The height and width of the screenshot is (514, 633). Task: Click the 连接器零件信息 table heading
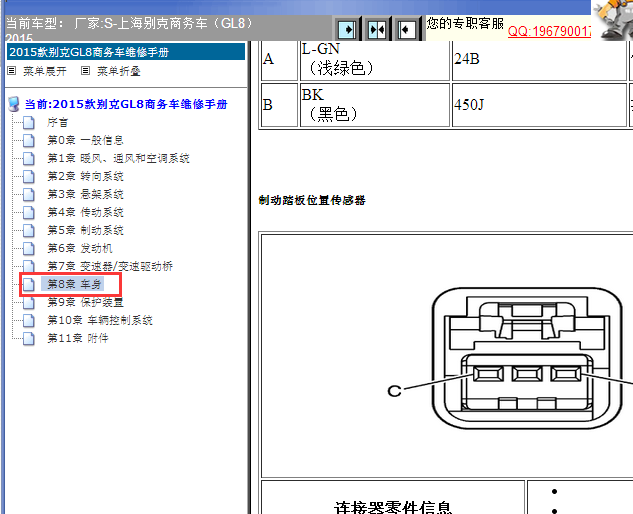[x=393, y=508]
